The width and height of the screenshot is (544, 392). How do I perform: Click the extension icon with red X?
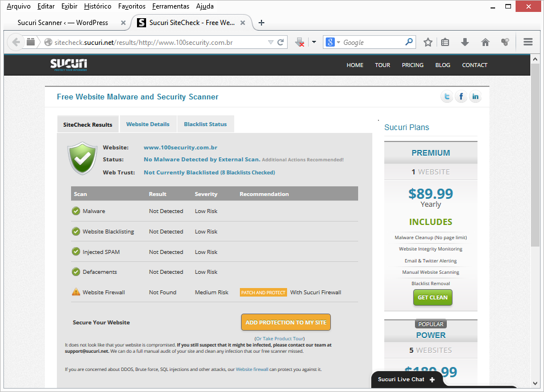point(300,42)
